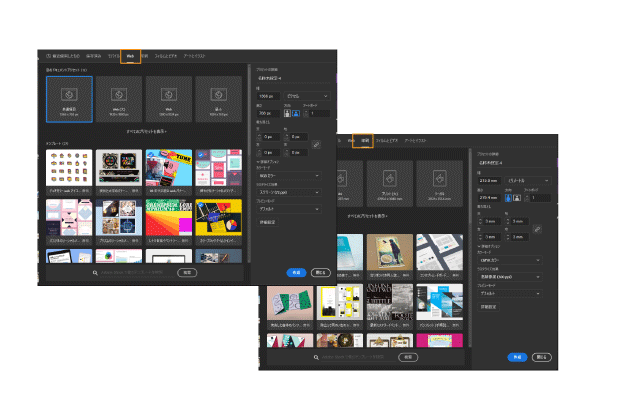620x420 pixels.
Task: Click the search magnifier icon in the left dialog
Action: [x=96, y=272]
